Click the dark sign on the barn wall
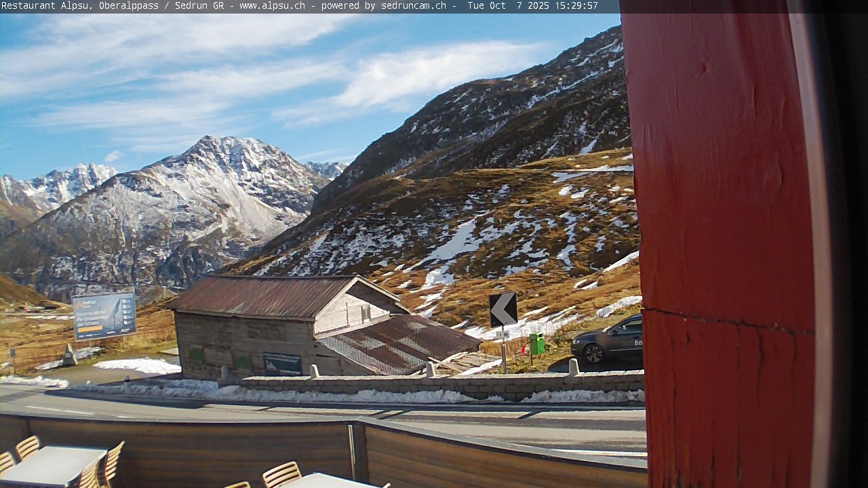Viewport: 868px width, 488px height. pyautogui.click(x=282, y=363)
